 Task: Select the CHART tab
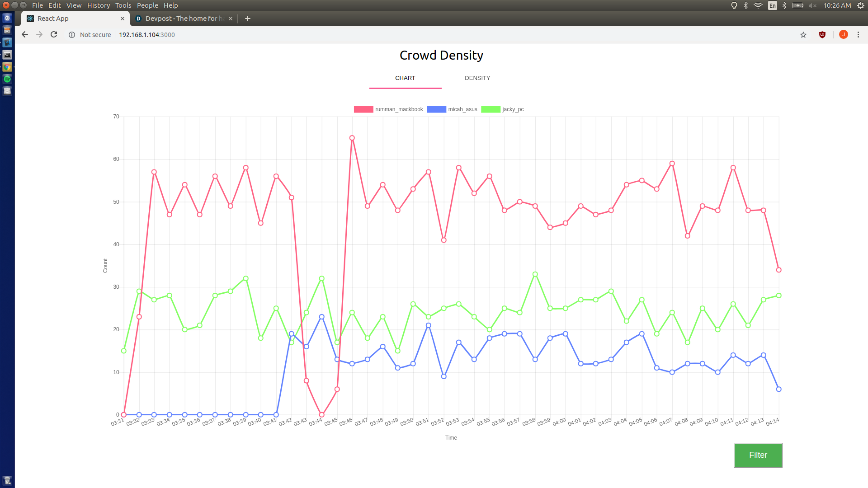click(405, 78)
